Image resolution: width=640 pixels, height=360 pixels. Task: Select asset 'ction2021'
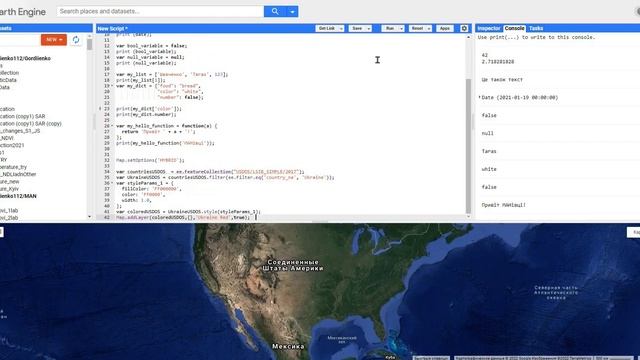12,145
